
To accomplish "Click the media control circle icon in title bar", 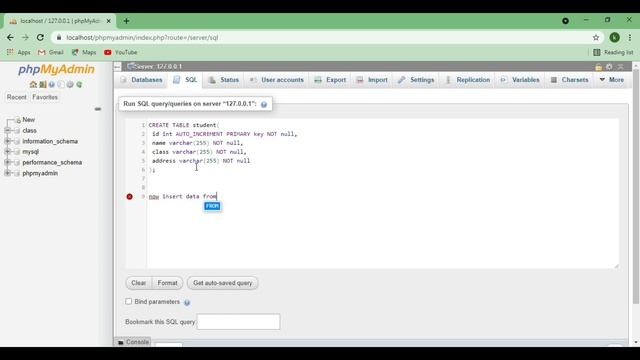I will (x=565, y=20).
